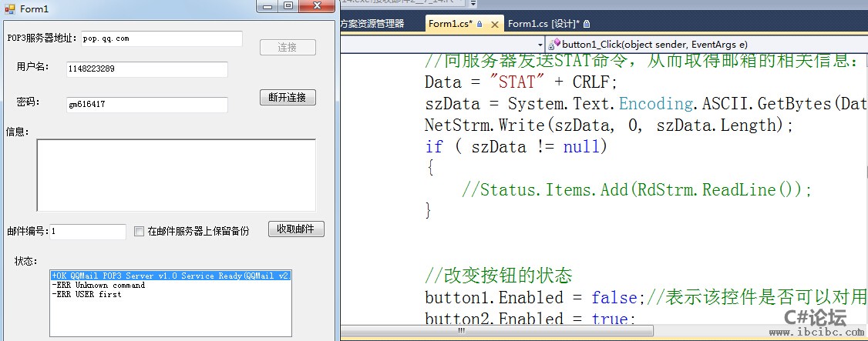Minimize the Form1 window
Screen dimensions: 868x341
pos(268,6)
